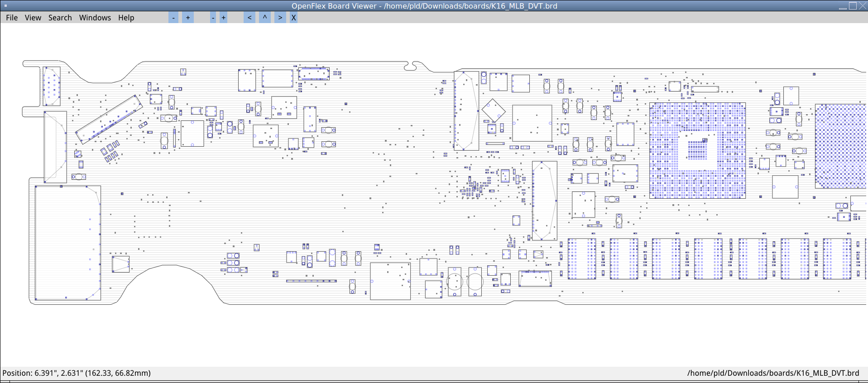Click the K16_MLB_DVT.brd file path in status bar
The height and width of the screenshot is (383, 868).
click(x=773, y=373)
